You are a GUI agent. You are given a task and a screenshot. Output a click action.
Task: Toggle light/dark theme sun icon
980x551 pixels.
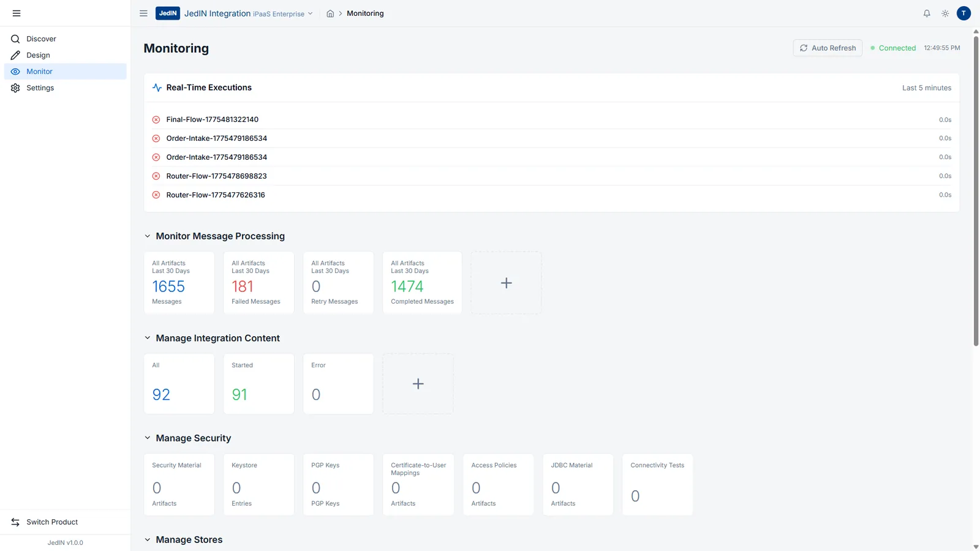click(x=945, y=13)
